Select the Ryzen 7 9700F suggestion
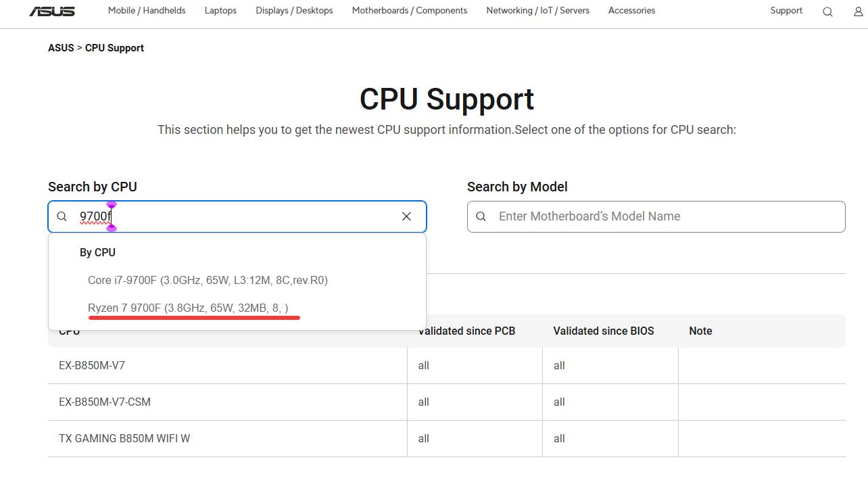This screenshot has width=868, height=495. (x=188, y=308)
